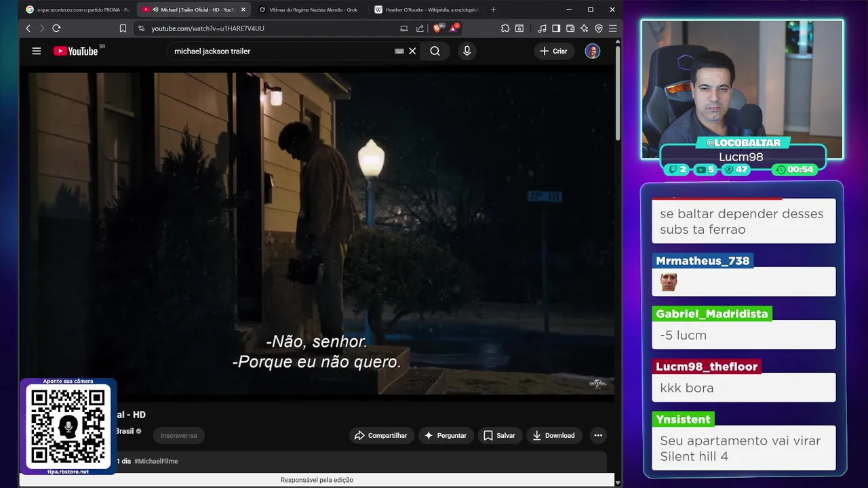Viewport: 868px width, 488px height.
Task: Go forward using browser forward arrow
Action: click(x=41, y=28)
